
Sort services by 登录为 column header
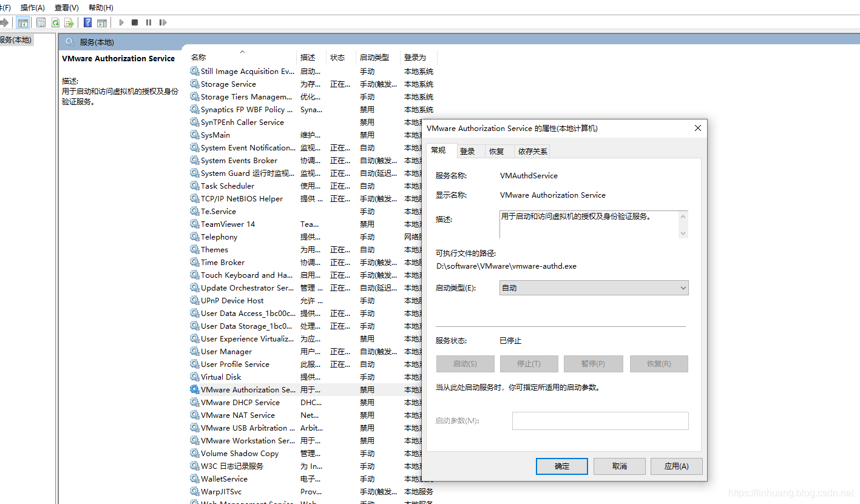tap(418, 57)
